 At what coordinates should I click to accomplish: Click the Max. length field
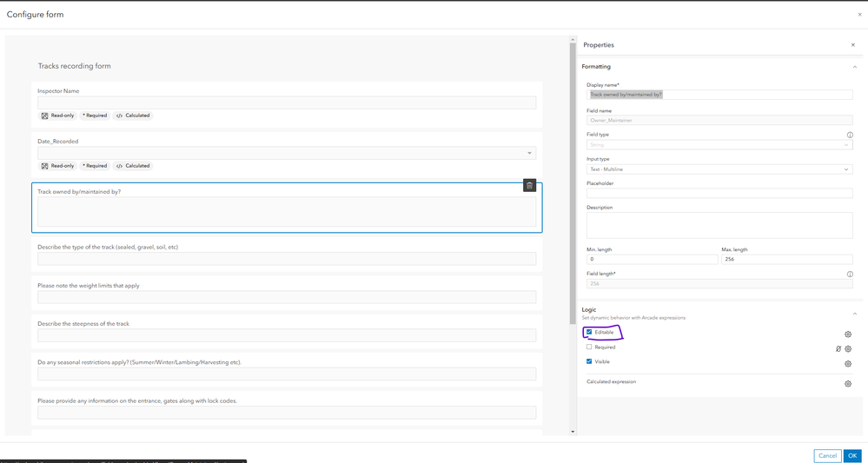787,259
